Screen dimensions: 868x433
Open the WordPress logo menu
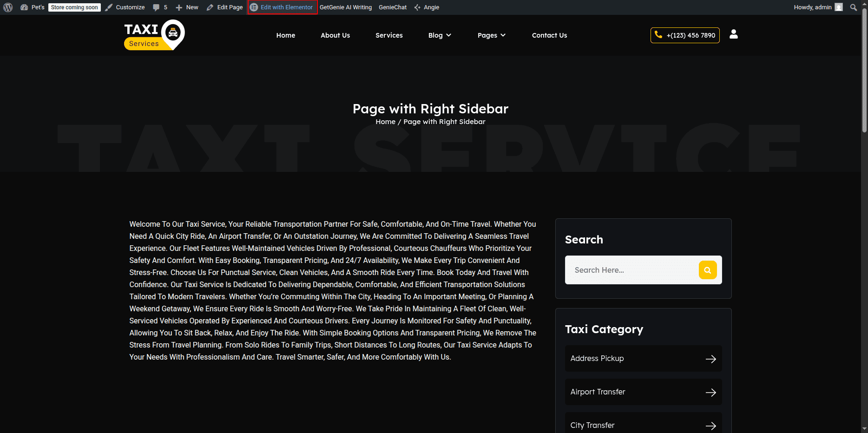click(8, 7)
